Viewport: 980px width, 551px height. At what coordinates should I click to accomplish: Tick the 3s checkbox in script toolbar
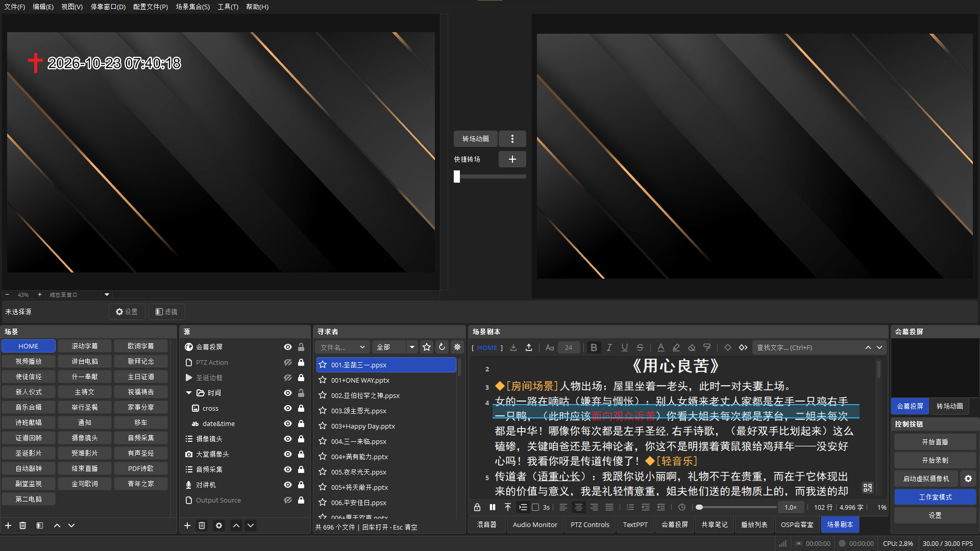point(535,507)
